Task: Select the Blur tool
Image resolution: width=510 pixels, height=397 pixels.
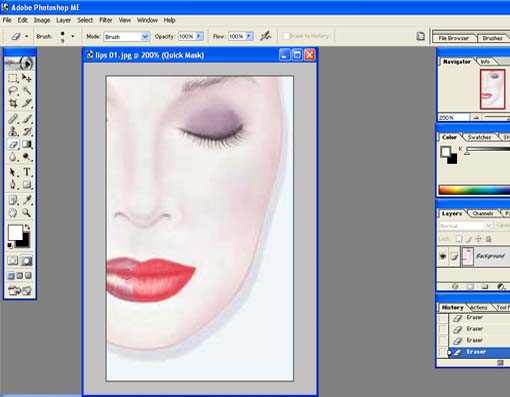Action: tap(13, 157)
